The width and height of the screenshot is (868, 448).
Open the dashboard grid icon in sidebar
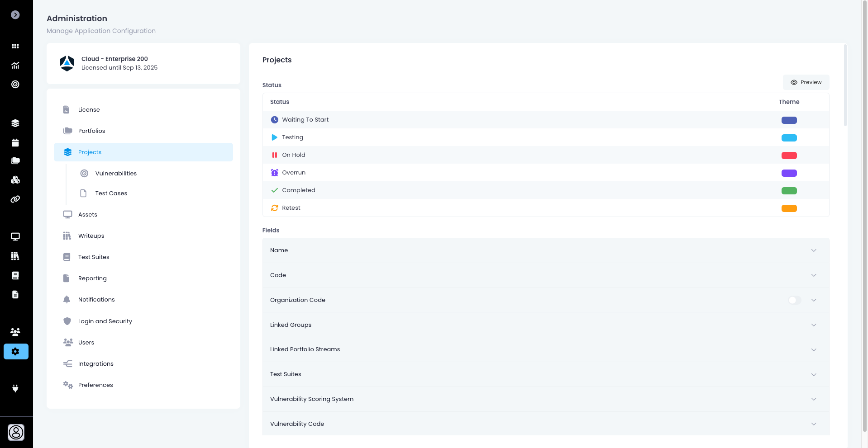pyautogui.click(x=15, y=46)
